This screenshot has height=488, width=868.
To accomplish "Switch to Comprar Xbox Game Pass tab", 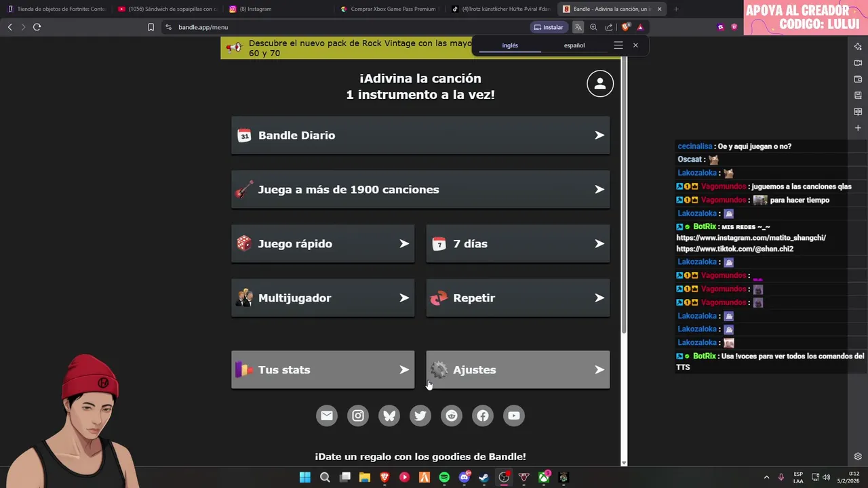I will (x=389, y=9).
